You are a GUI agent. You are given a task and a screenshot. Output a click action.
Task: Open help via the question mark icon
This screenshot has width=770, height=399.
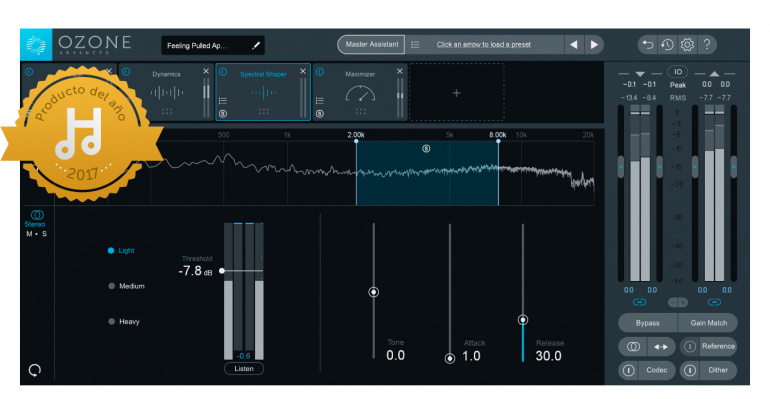(707, 45)
